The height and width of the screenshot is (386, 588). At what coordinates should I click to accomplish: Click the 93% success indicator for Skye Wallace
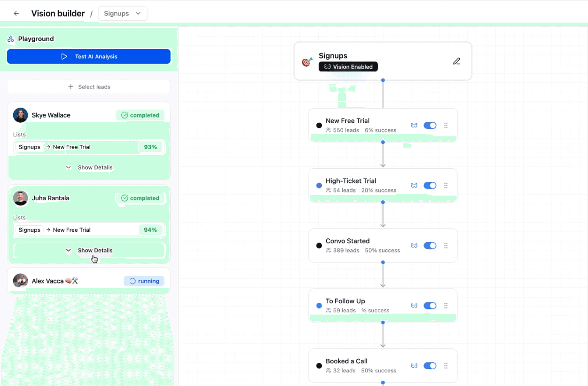tap(150, 147)
